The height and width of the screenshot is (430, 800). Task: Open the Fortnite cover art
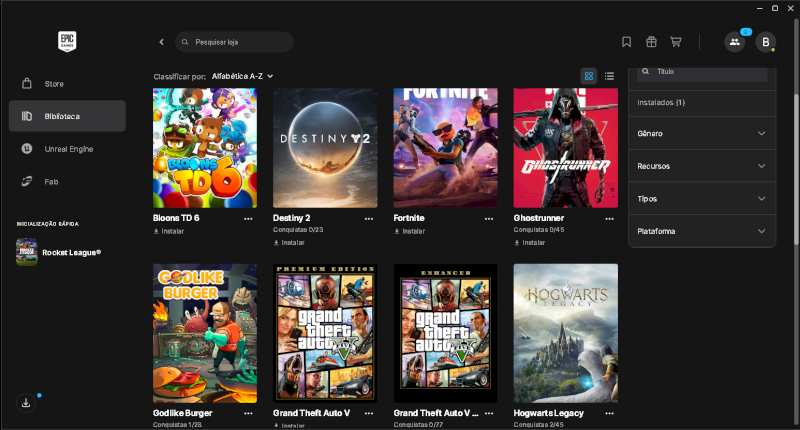click(445, 148)
